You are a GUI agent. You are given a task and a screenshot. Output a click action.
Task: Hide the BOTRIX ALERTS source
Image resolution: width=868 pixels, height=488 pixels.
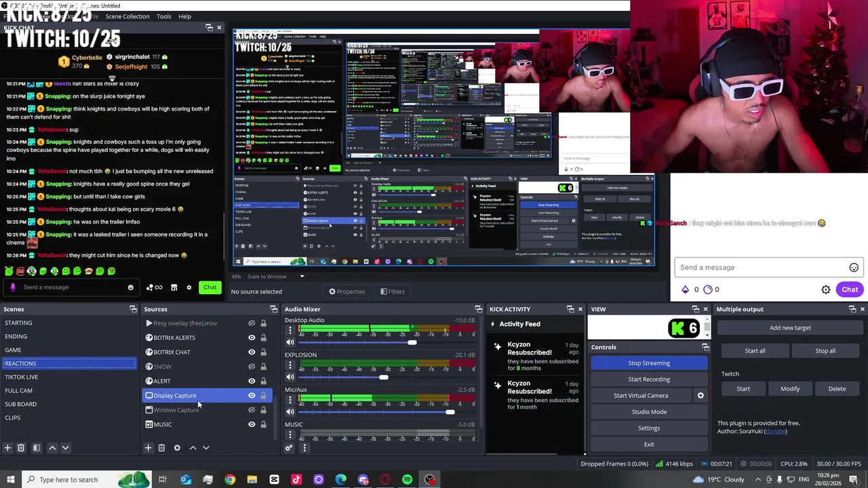coord(252,338)
